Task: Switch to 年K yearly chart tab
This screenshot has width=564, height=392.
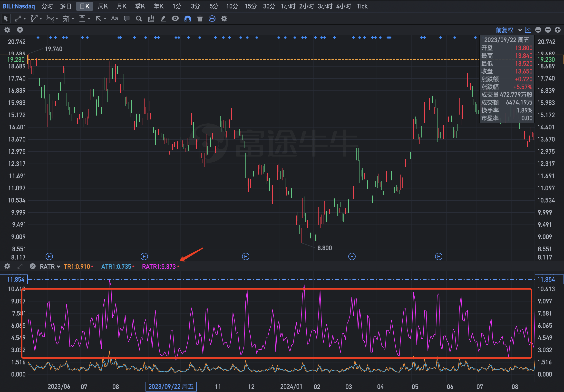Action: [158, 6]
